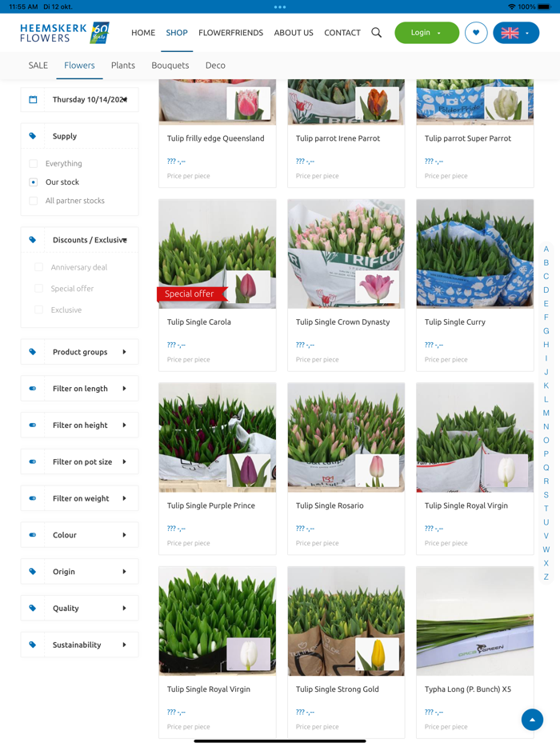Tap the battery status icon
The image size is (560, 747).
(x=544, y=6)
